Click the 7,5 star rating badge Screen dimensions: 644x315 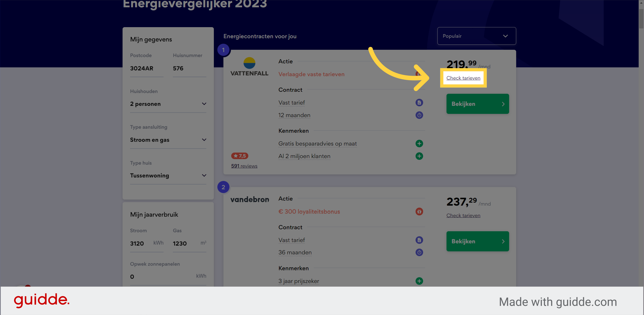click(x=240, y=156)
